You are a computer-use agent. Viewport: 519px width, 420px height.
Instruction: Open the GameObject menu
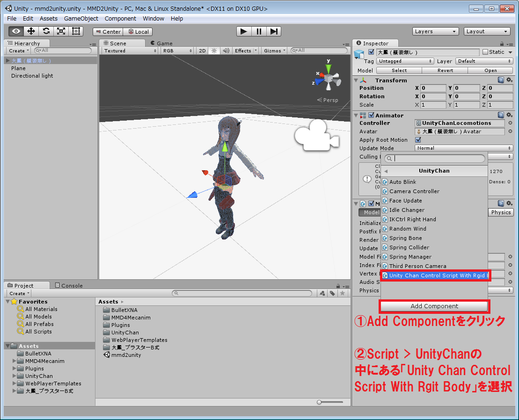[x=81, y=19]
